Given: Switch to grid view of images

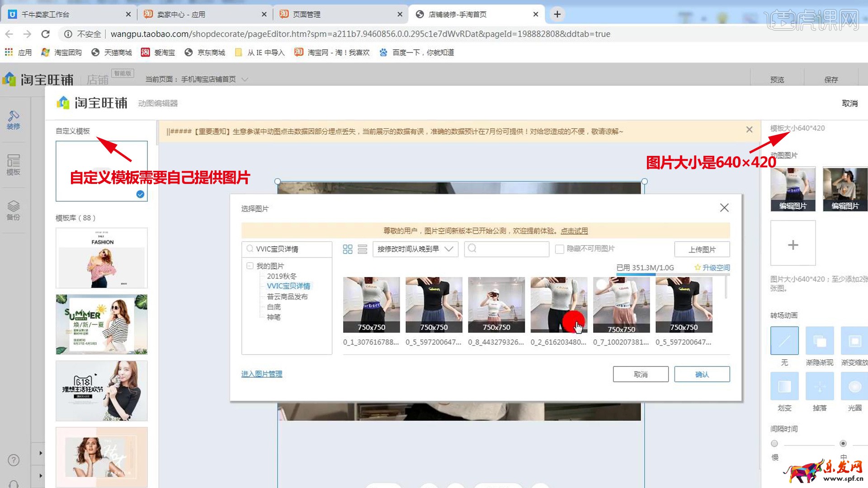Looking at the screenshot, I should pyautogui.click(x=347, y=249).
